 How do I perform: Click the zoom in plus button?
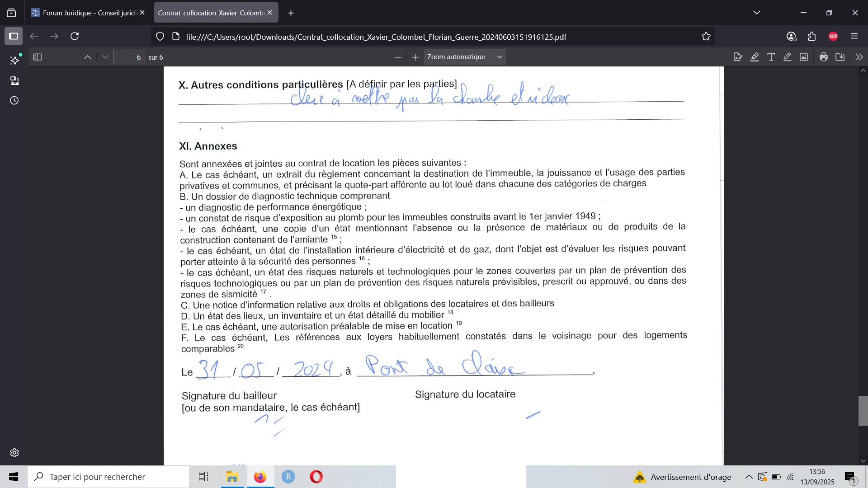[415, 57]
